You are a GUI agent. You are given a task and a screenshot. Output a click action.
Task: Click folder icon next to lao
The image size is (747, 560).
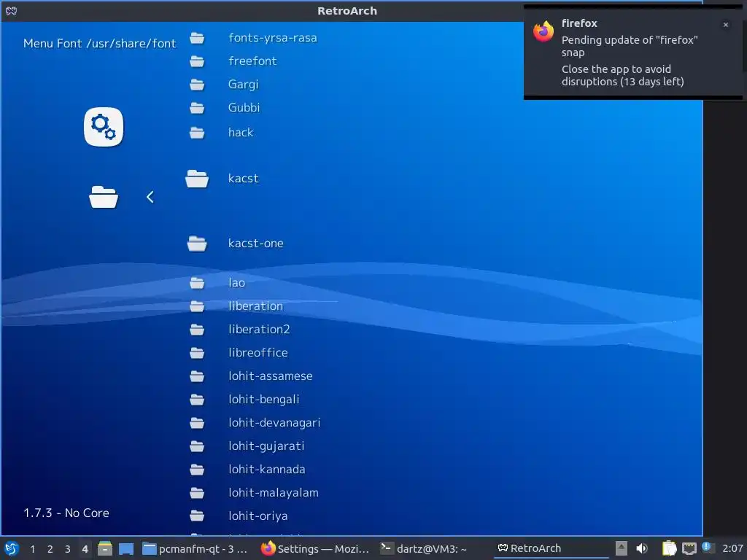(x=197, y=283)
